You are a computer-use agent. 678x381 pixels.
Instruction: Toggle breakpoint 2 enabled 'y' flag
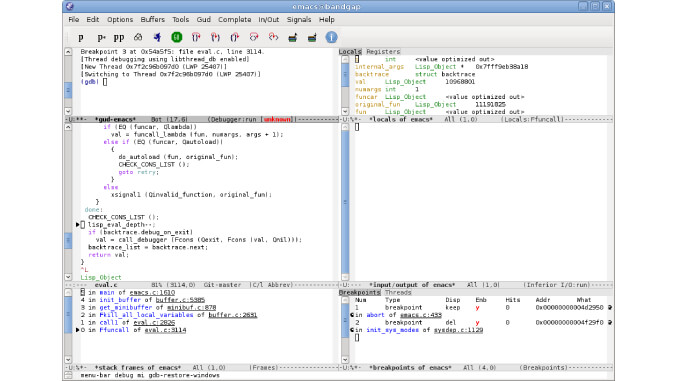coord(477,323)
